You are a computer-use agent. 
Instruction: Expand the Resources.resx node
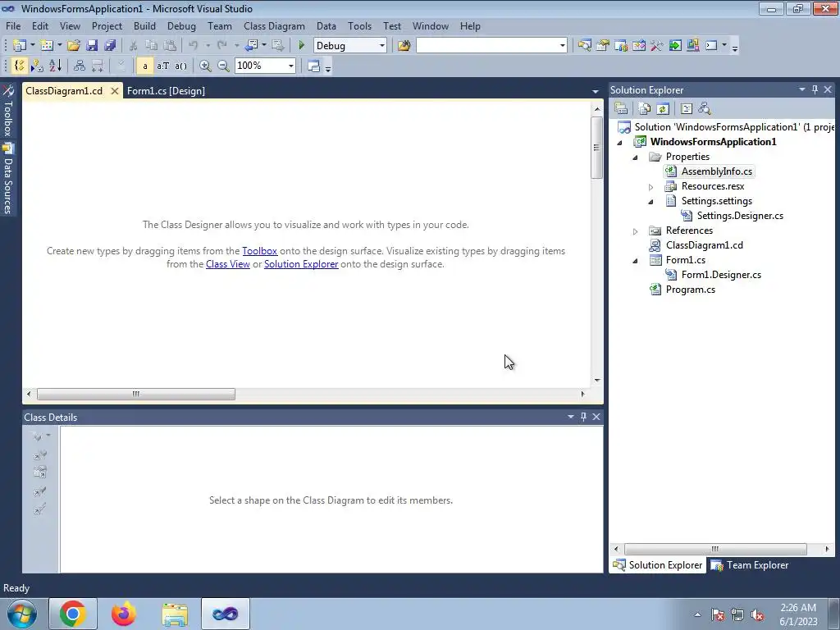(x=651, y=187)
